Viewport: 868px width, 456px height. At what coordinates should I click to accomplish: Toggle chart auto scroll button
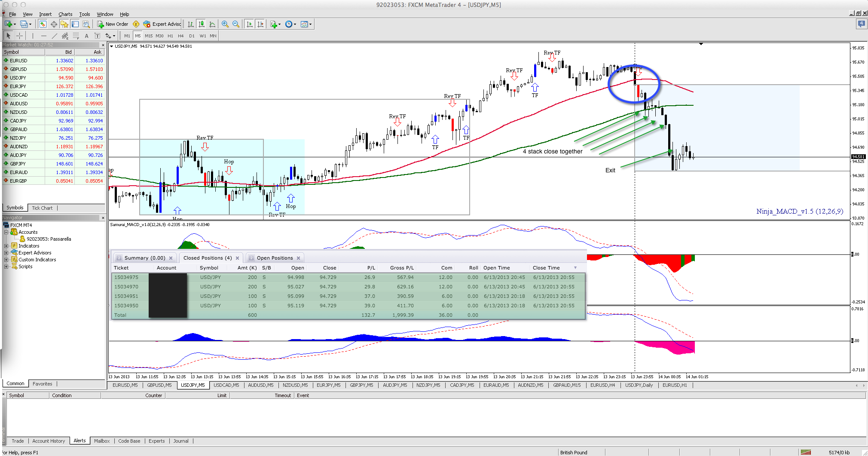click(x=249, y=24)
